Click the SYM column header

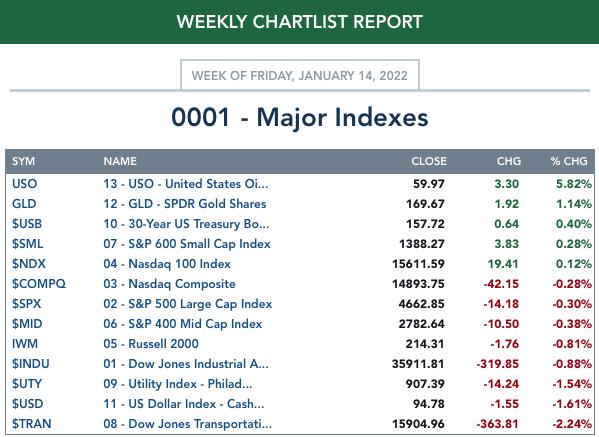(23, 161)
